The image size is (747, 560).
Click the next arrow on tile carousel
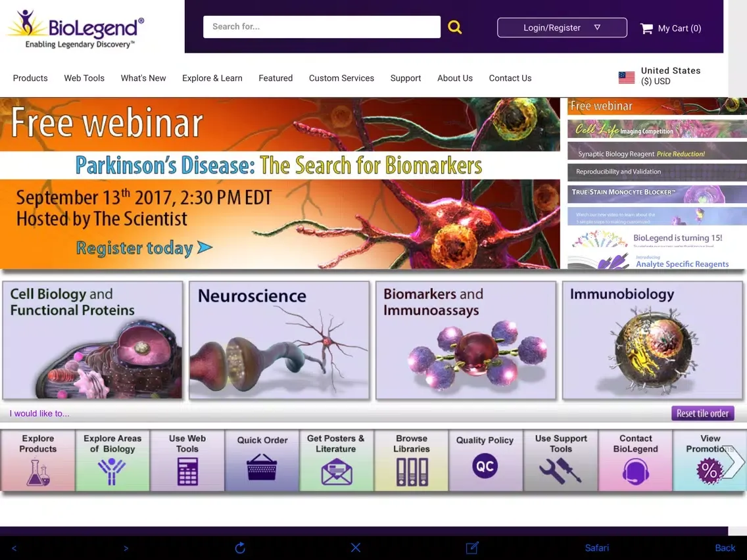coord(734,461)
